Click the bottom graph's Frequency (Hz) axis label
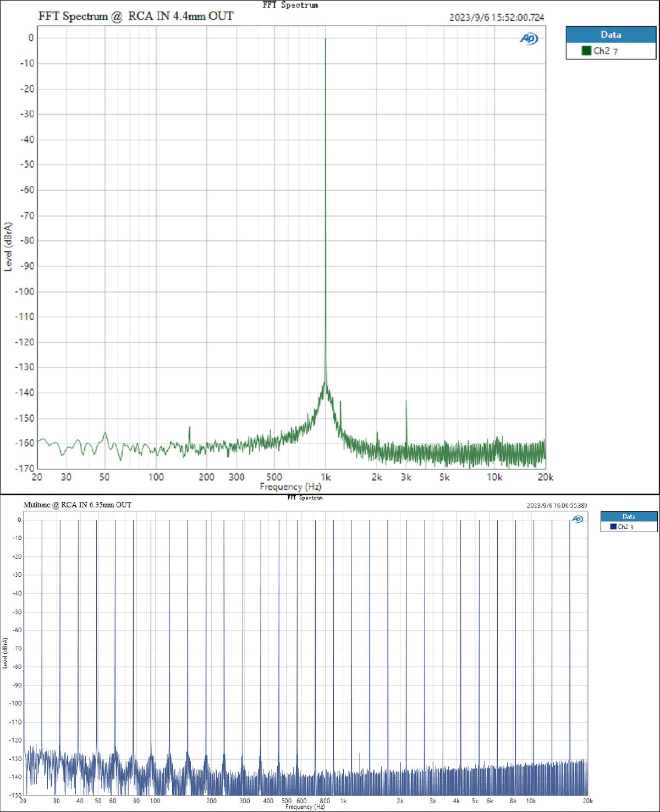The width and height of the screenshot is (660, 812). pos(305,807)
